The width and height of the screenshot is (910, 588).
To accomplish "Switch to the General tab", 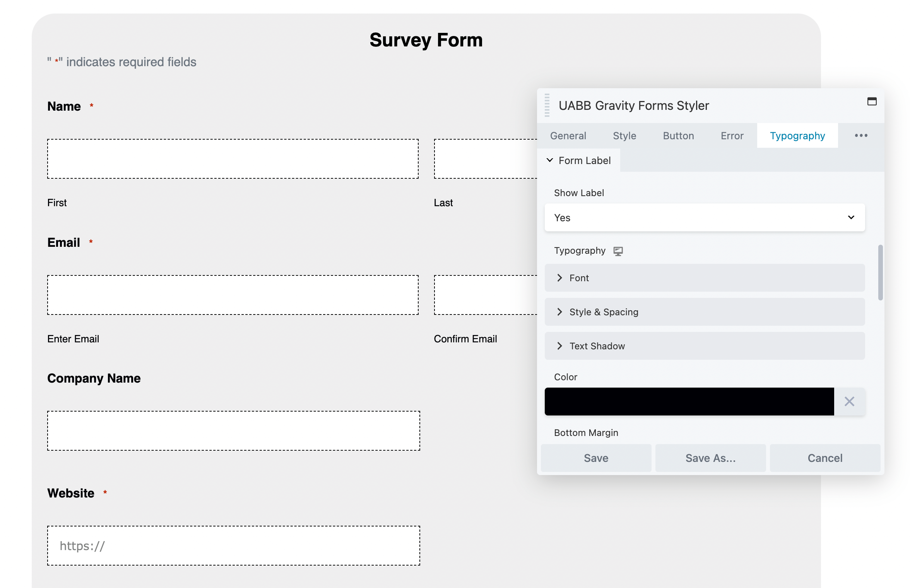I will pos(568,136).
